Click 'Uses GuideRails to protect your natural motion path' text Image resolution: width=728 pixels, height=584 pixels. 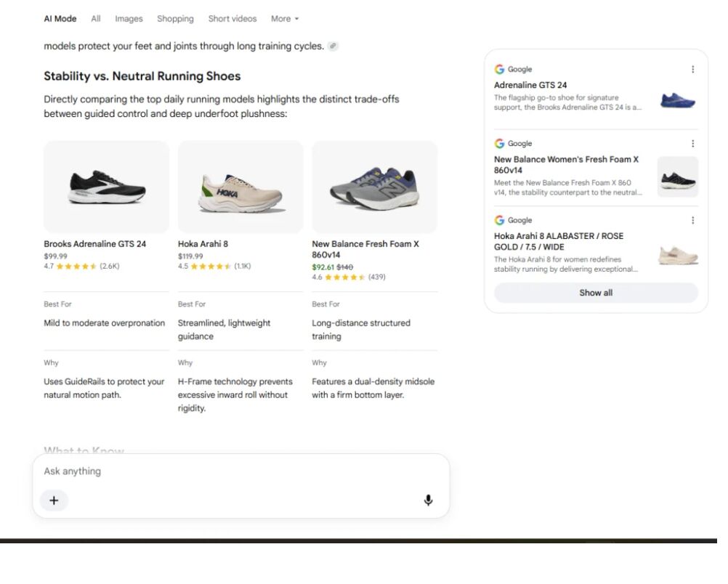(x=104, y=388)
